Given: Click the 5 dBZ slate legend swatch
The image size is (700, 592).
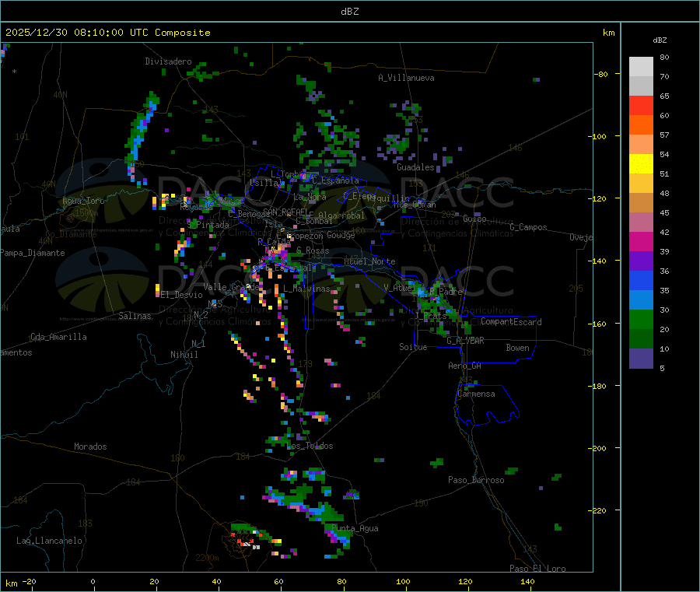Looking at the screenshot, I should (x=641, y=359).
